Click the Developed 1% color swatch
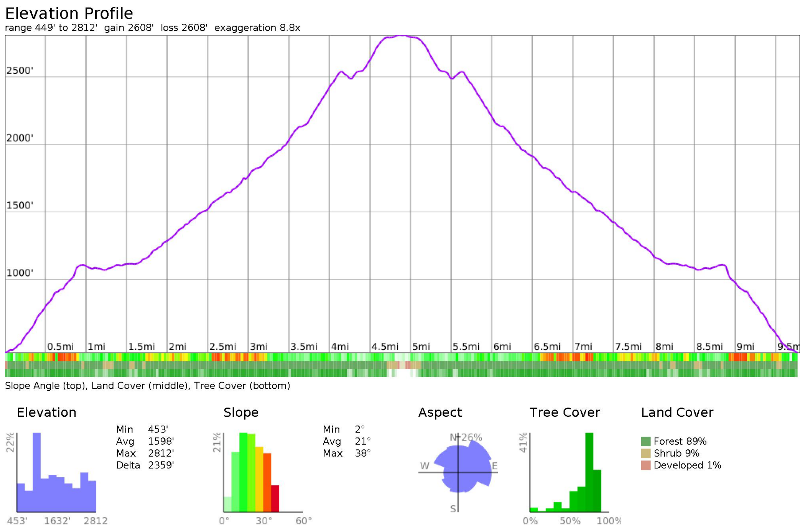The image size is (805, 532). tap(646, 465)
